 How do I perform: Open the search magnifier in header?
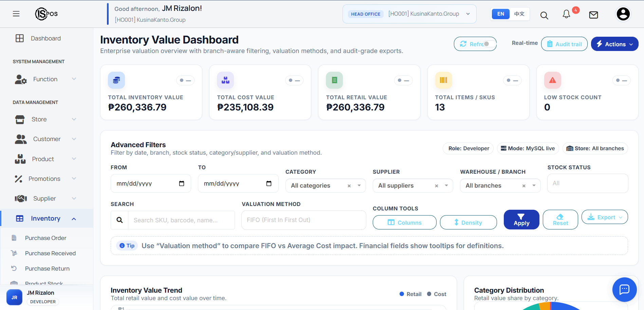click(x=544, y=15)
